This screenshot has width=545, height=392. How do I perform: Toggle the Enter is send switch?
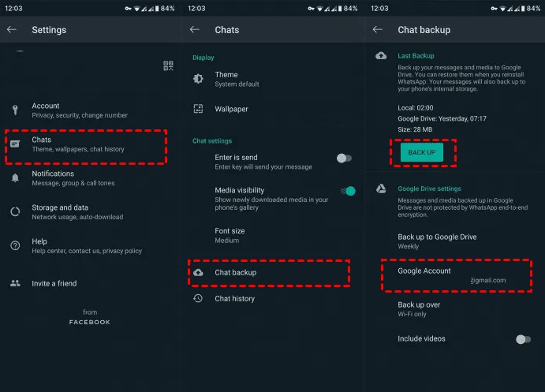pos(344,158)
